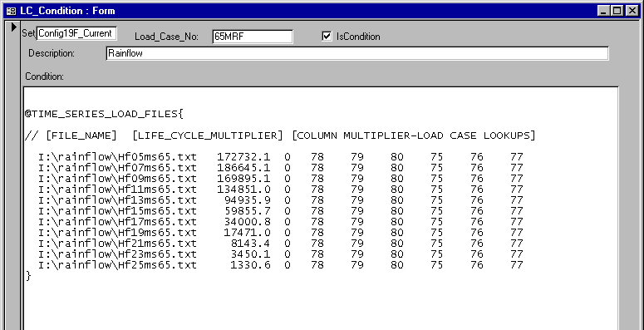Click the form icon in title bar
The width and height of the screenshot is (644, 330).
[x=11, y=11]
